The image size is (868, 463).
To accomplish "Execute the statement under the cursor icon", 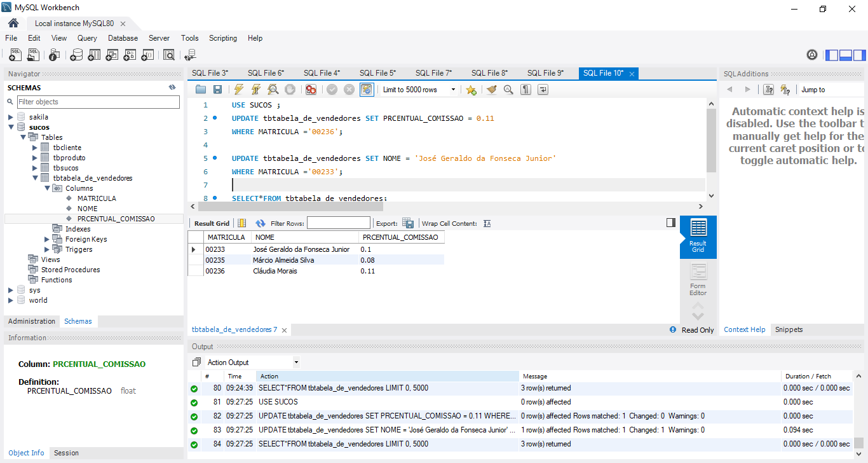I will click(x=256, y=90).
